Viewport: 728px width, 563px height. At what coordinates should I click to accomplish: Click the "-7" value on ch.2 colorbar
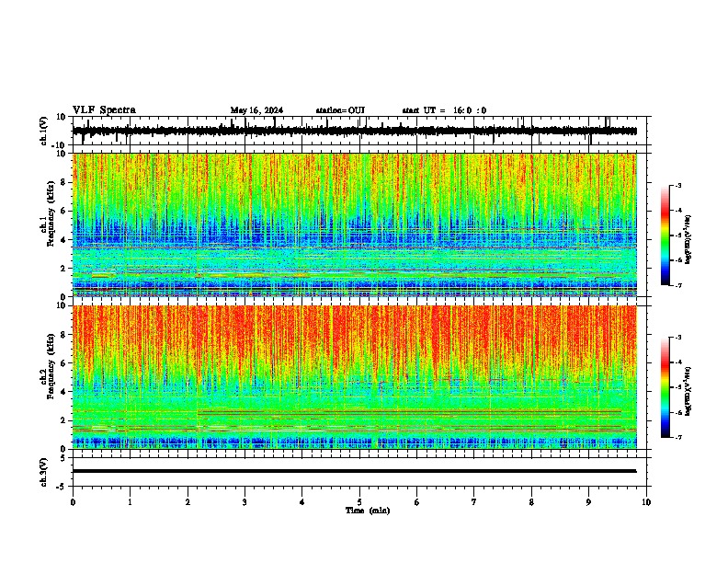pyautogui.click(x=677, y=437)
